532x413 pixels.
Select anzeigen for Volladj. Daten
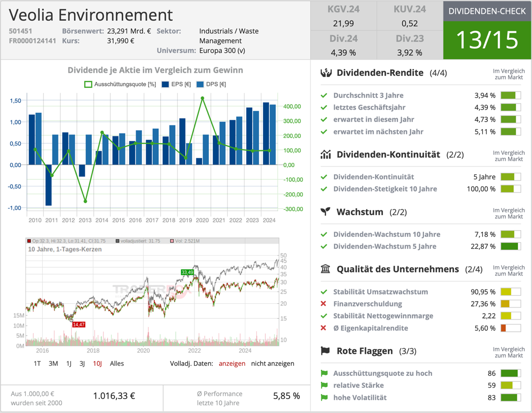point(232,363)
